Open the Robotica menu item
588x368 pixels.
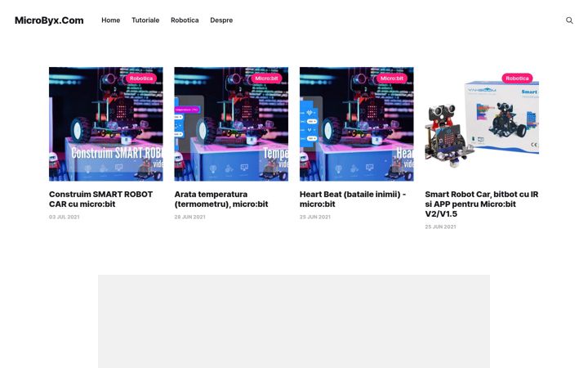tap(185, 20)
